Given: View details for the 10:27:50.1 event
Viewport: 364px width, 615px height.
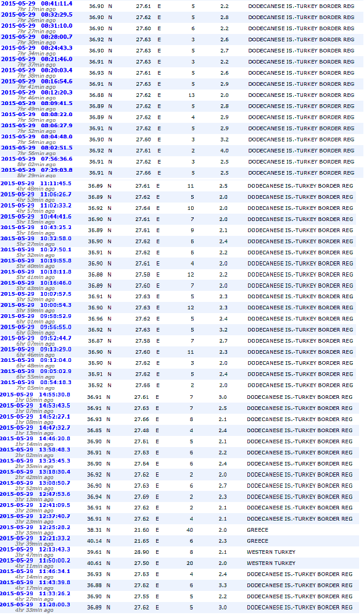Looking at the screenshot, I should point(36,249).
